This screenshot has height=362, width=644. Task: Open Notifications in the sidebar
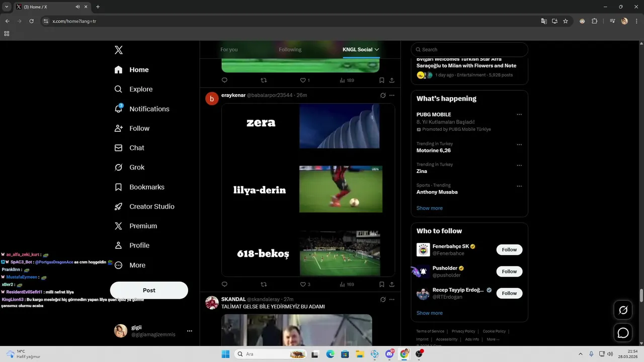[x=142, y=109]
